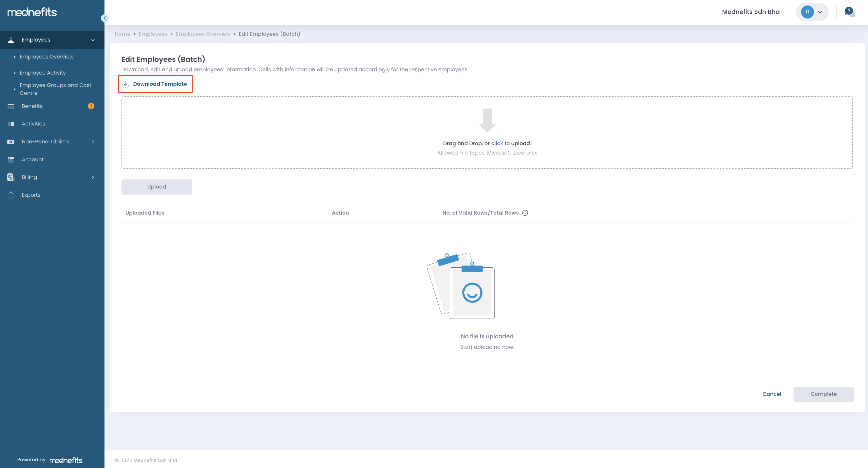Screen dimensions: 868x468
Task: Expand the Billing submenu arrow
Action: click(x=93, y=177)
